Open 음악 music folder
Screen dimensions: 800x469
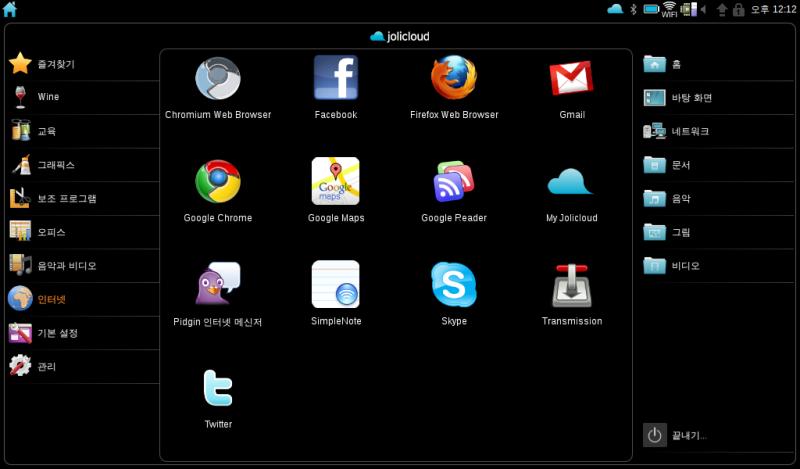[717, 199]
